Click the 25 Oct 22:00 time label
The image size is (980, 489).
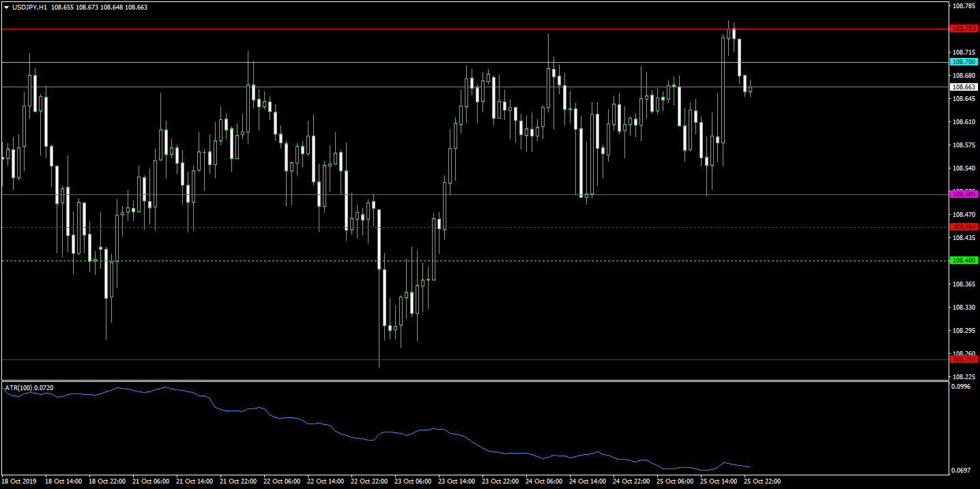coord(762,481)
